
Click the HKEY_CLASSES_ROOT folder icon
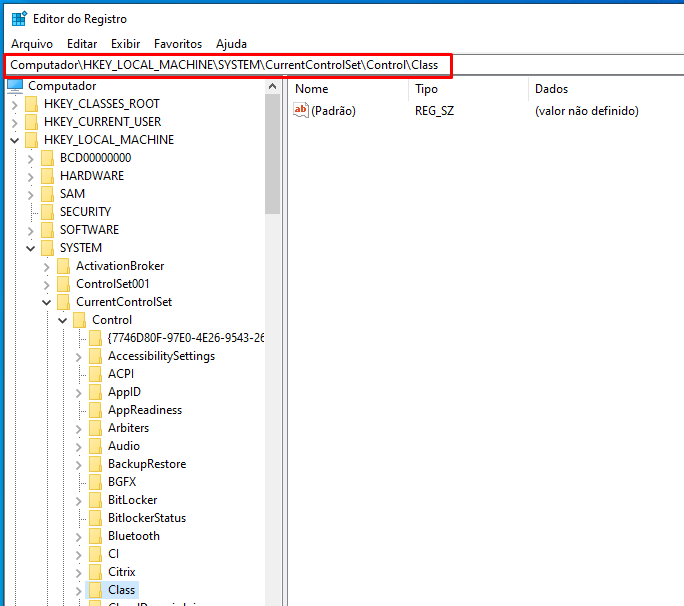[32, 104]
